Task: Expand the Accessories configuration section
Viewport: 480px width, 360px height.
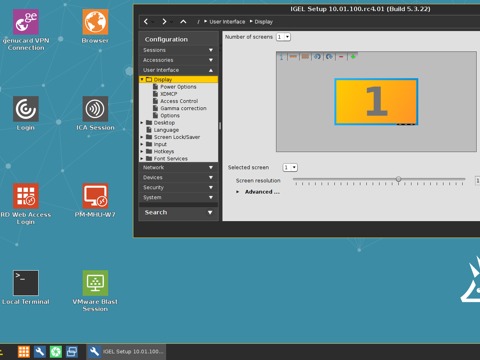Action: point(178,60)
